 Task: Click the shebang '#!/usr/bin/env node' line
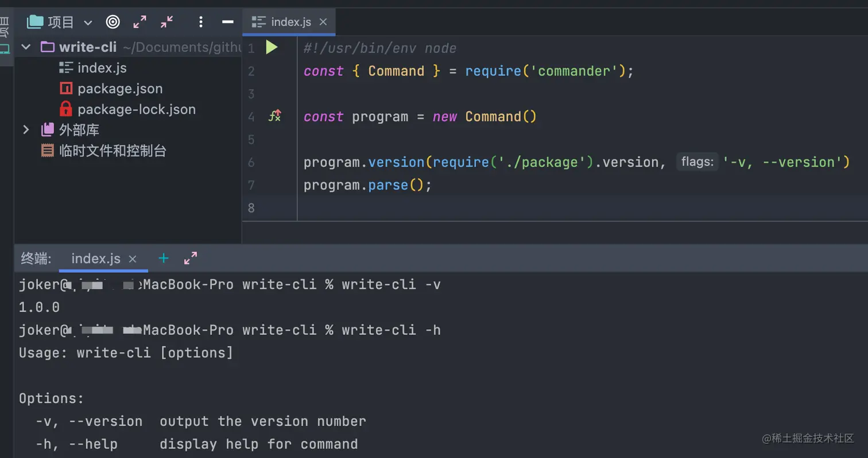tap(380, 48)
